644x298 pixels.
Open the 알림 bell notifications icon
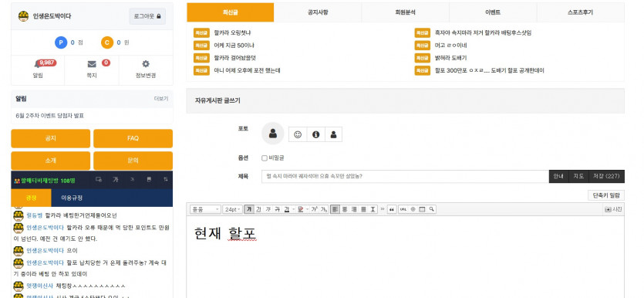[38, 64]
